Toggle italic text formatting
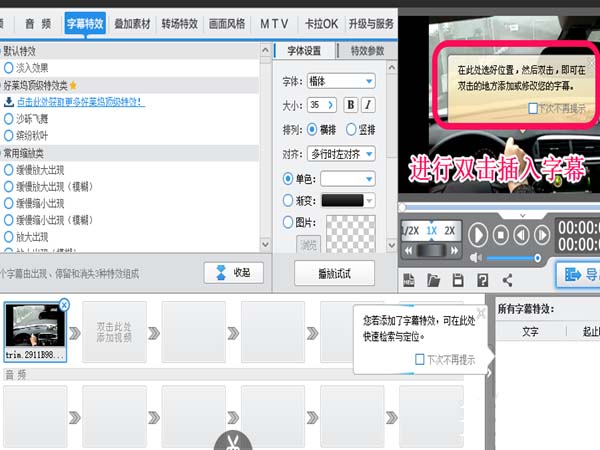The height and width of the screenshot is (450, 600). coord(367,105)
